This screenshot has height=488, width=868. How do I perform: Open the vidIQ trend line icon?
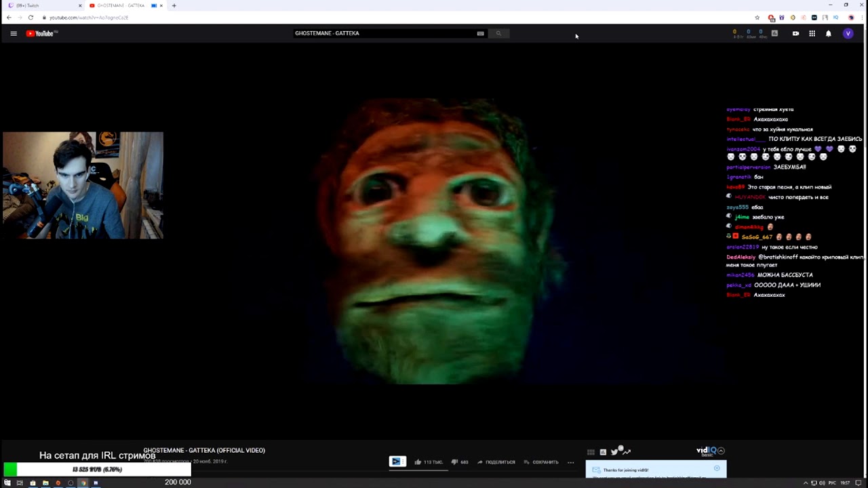coord(627,452)
